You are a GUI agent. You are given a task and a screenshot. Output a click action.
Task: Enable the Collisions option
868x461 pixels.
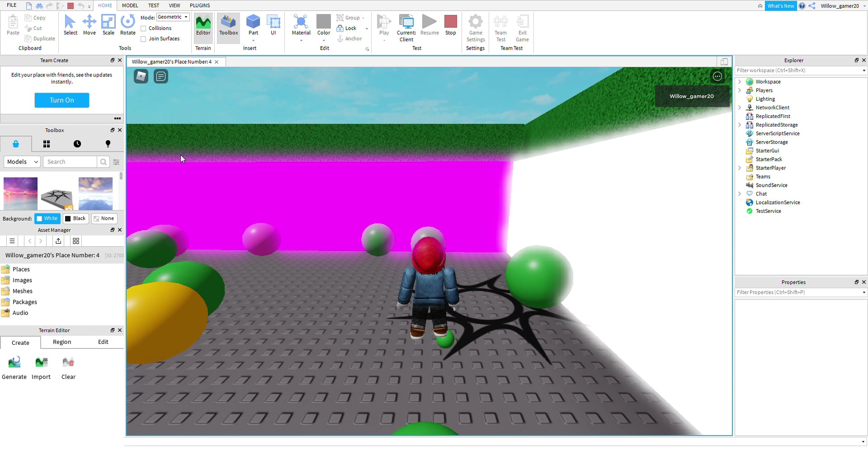[x=143, y=28]
